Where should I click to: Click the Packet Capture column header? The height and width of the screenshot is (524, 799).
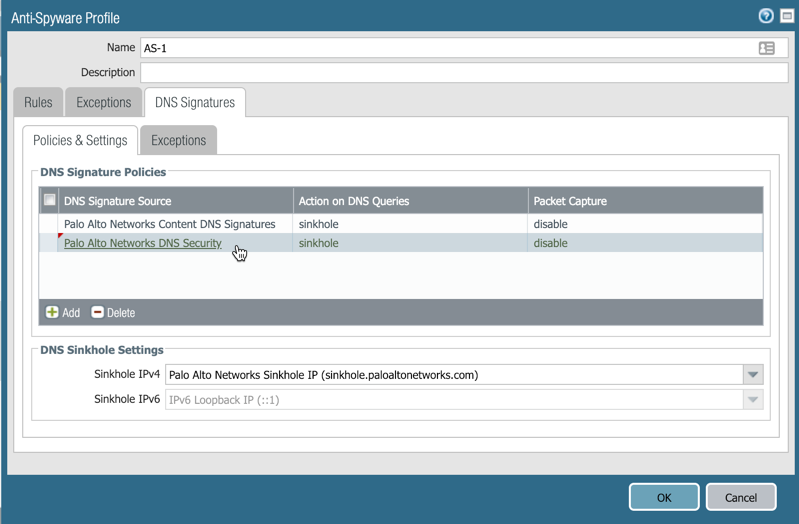(570, 201)
